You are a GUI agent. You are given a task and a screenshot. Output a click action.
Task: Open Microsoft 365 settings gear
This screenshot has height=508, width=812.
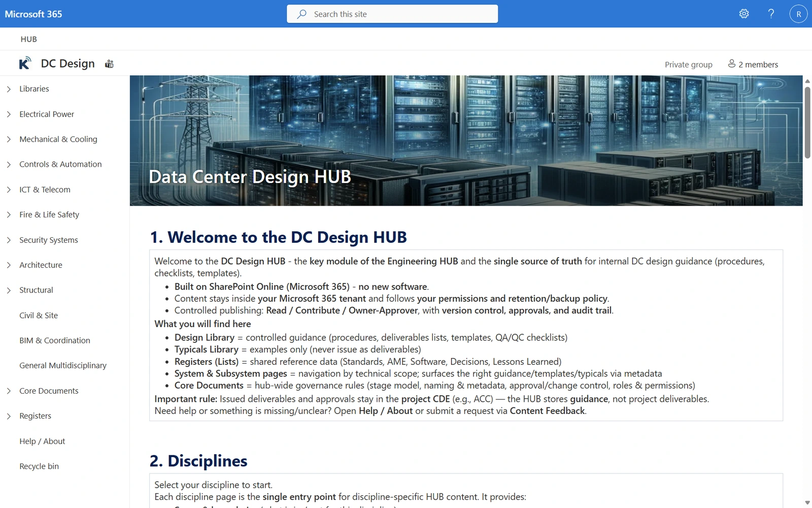click(x=744, y=14)
